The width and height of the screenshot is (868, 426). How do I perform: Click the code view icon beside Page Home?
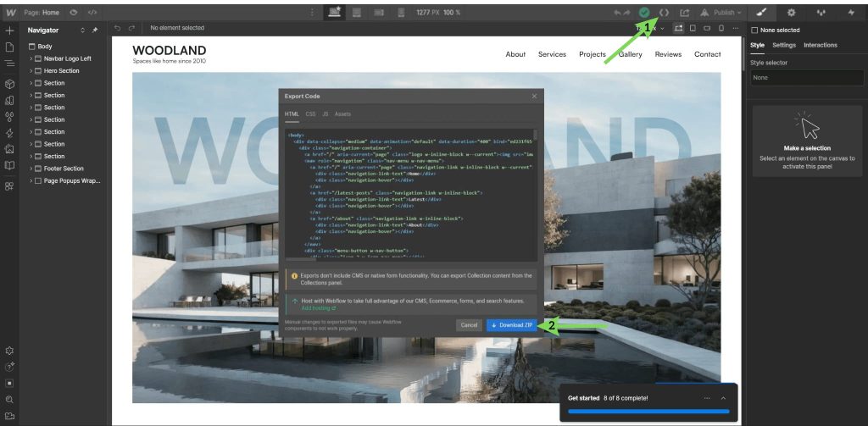pos(92,12)
